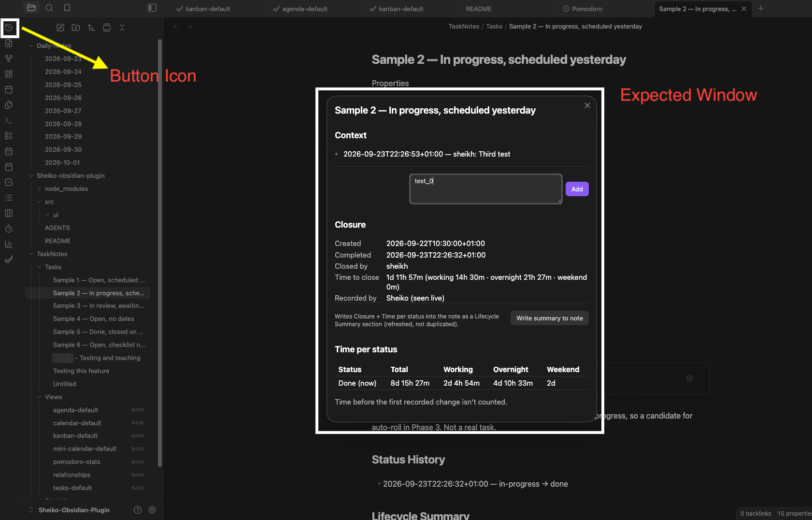Click the TaskNotes breadcrumb link
The width and height of the screenshot is (812, 520).
tap(464, 26)
